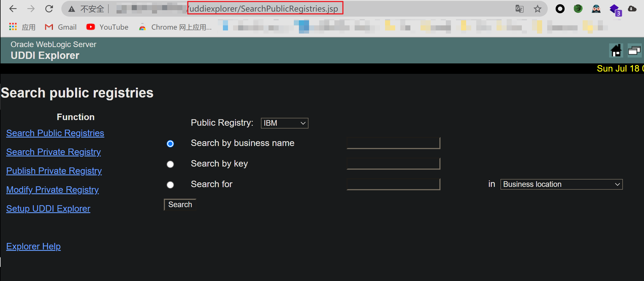Open the Modify Private Registry link

tap(52, 190)
